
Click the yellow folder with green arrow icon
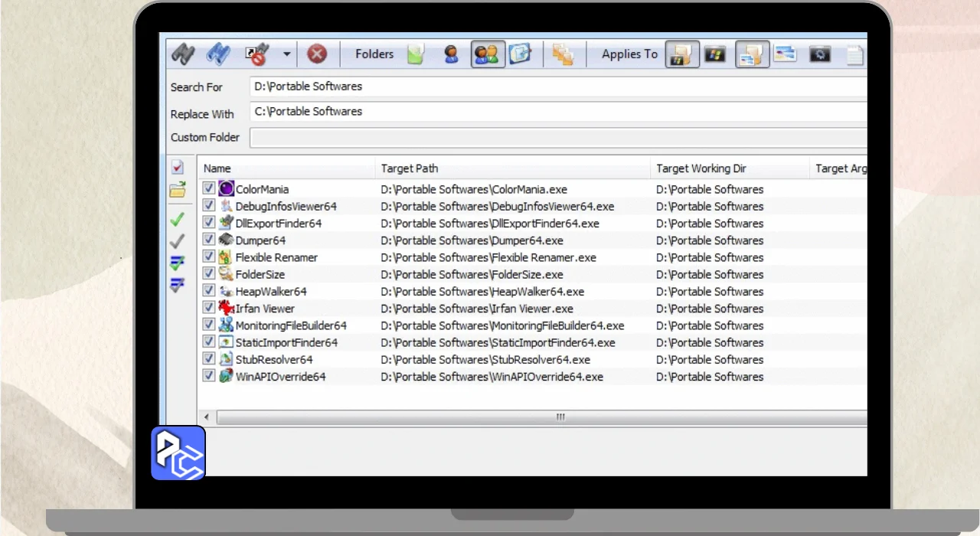coord(178,190)
